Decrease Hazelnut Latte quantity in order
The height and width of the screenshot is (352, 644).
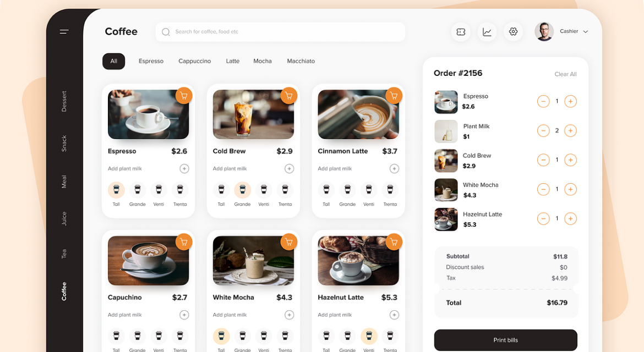(x=543, y=219)
